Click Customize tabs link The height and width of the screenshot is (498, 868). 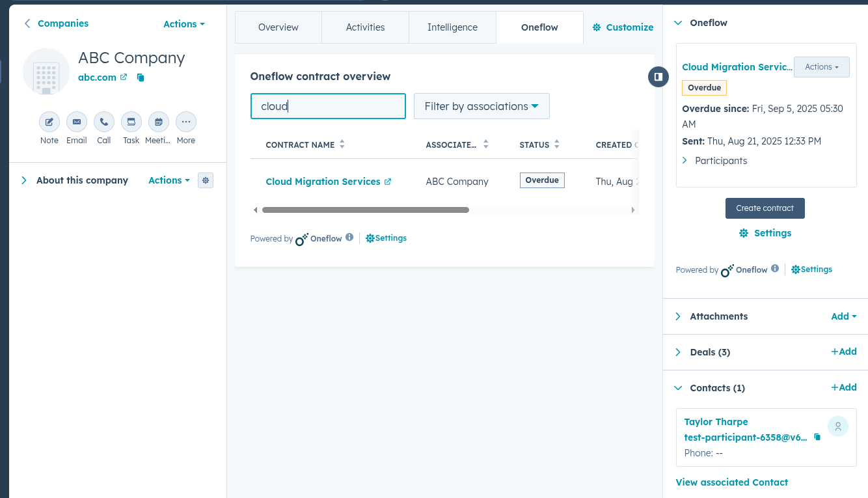click(623, 27)
